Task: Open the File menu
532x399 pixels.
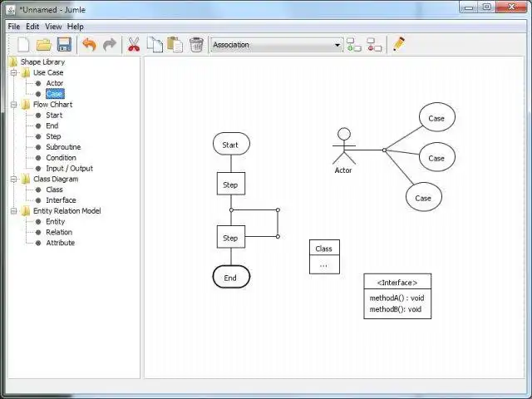Action: tap(14, 27)
